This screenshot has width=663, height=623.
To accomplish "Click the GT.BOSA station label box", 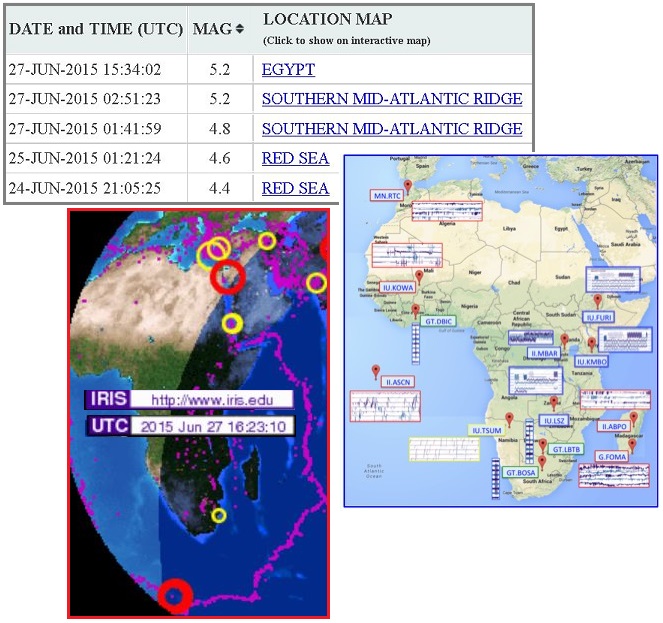I will pos(522,472).
